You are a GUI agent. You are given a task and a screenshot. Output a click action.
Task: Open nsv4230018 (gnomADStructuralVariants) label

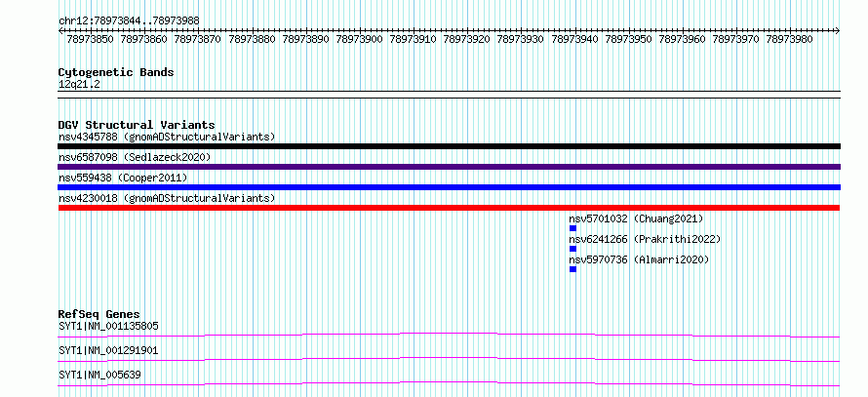coord(167,198)
